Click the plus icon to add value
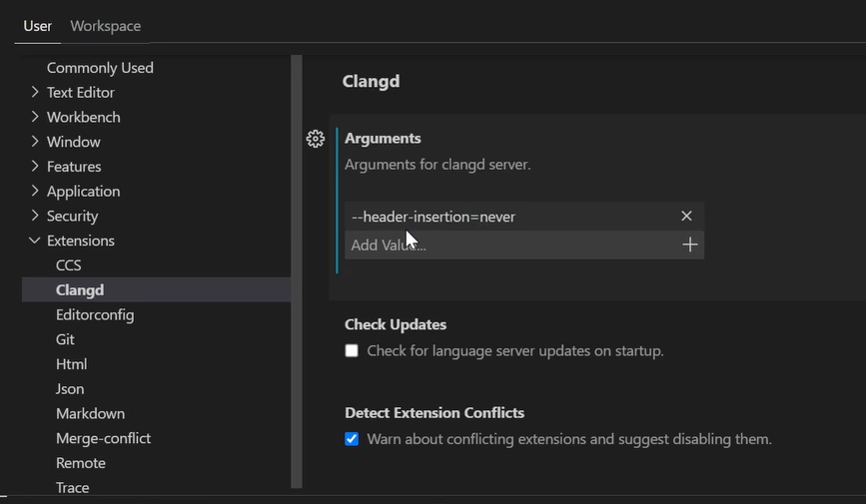 point(689,245)
